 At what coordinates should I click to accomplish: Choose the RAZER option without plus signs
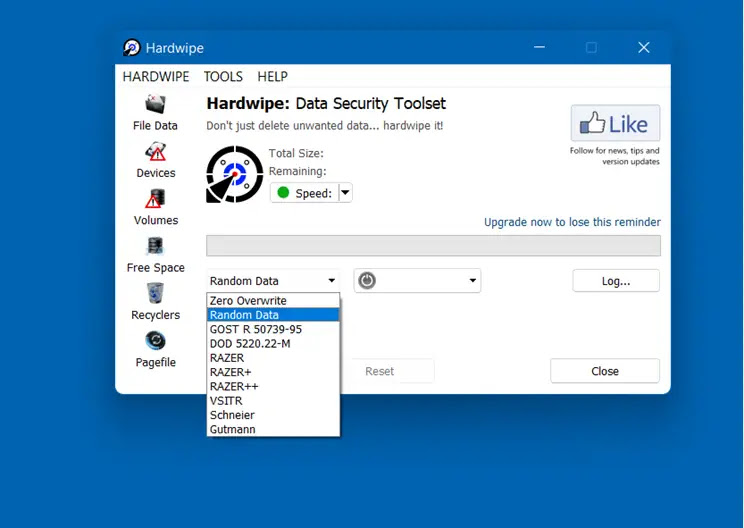[x=273, y=358]
